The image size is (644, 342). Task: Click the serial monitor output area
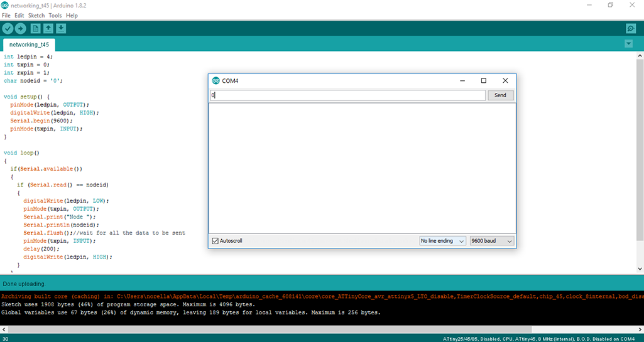(363, 168)
